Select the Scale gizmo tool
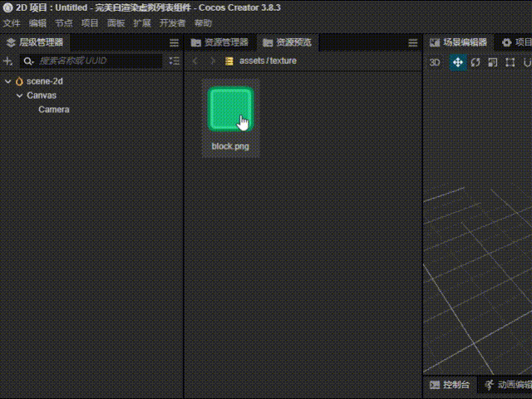Image resolution: width=532 pixels, height=399 pixels. click(493, 62)
